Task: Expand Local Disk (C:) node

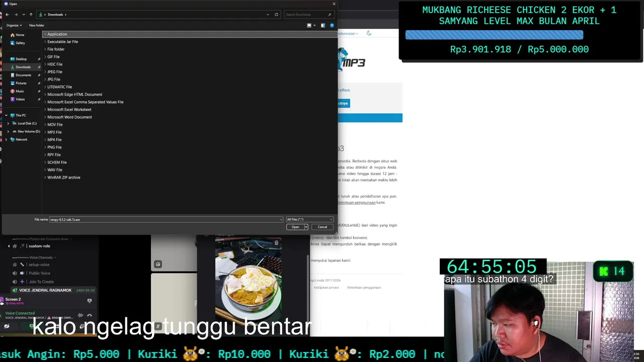Action: 8,123
